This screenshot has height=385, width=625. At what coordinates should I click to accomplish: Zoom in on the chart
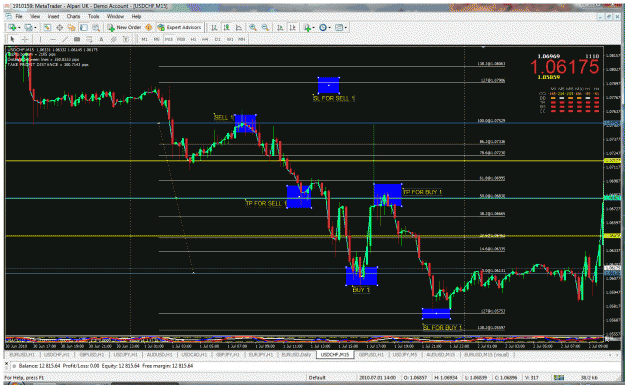[253, 28]
